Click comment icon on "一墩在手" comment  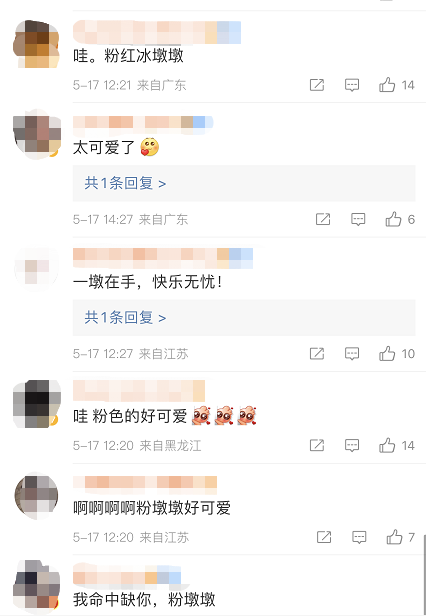coord(352,354)
